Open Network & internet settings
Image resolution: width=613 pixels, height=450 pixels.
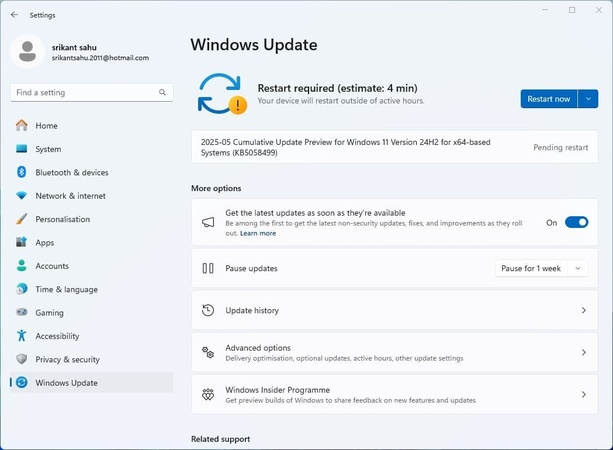pos(91,195)
